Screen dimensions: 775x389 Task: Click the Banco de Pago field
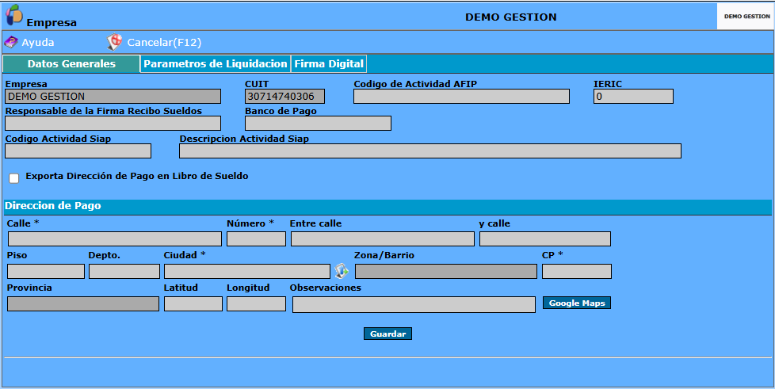pyautogui.click(x=318, y=124)
